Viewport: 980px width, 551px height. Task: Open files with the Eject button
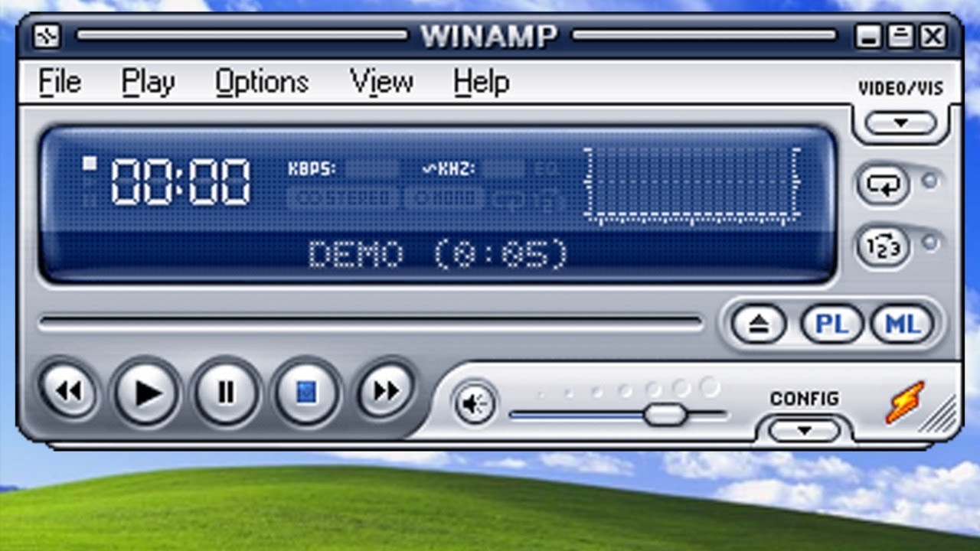[758, 324]
